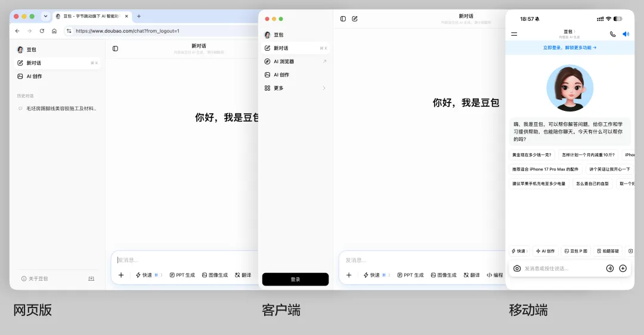Click external arrow beside AI 浏览器
This screenshot has width=644, height=335.
click(x=324, y=61)
